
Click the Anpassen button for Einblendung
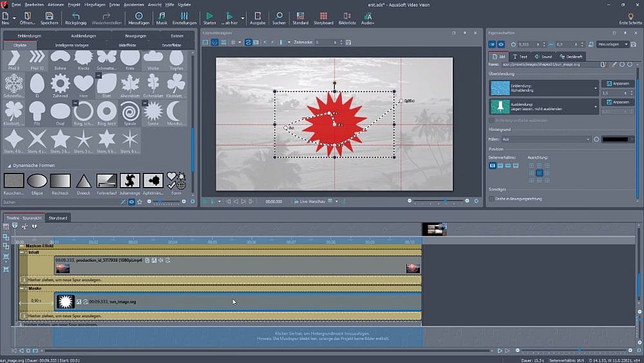pos(617,84)
